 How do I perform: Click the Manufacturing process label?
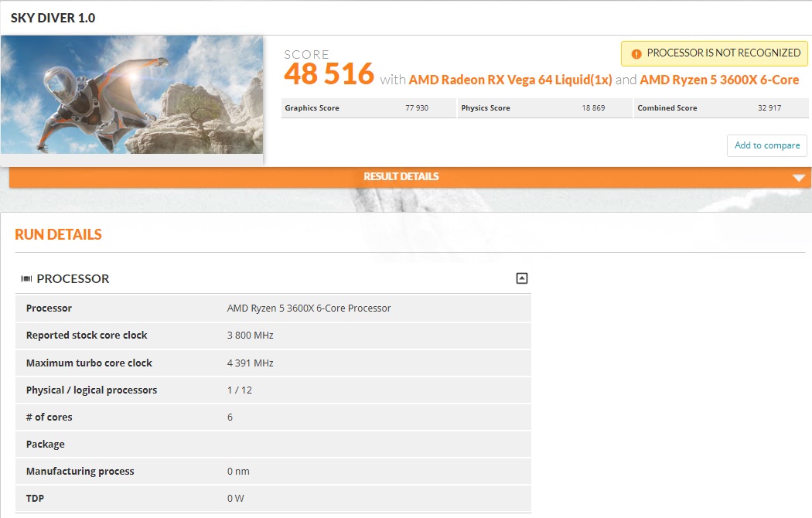80,472
